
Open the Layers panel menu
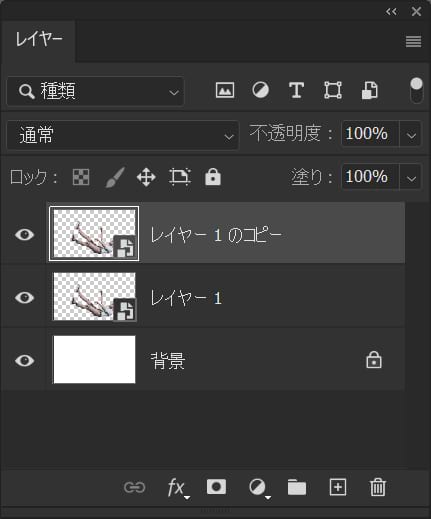[413, 42]
